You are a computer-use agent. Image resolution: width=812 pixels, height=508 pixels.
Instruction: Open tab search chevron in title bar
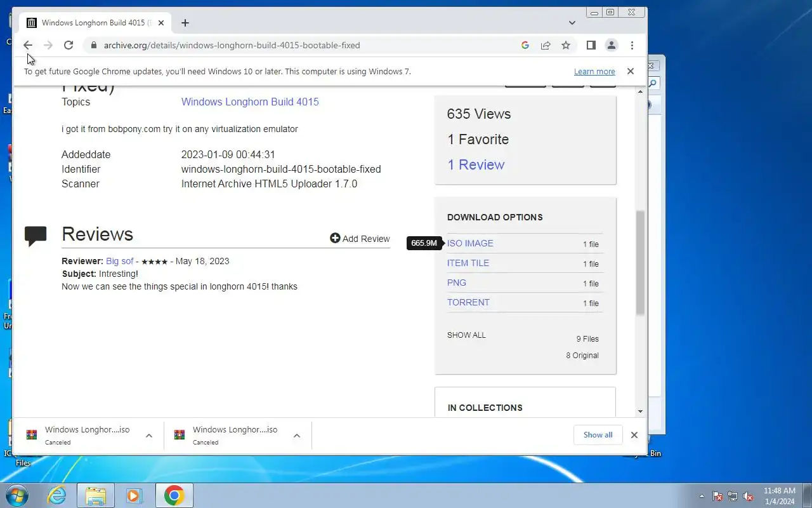point(572,23)
